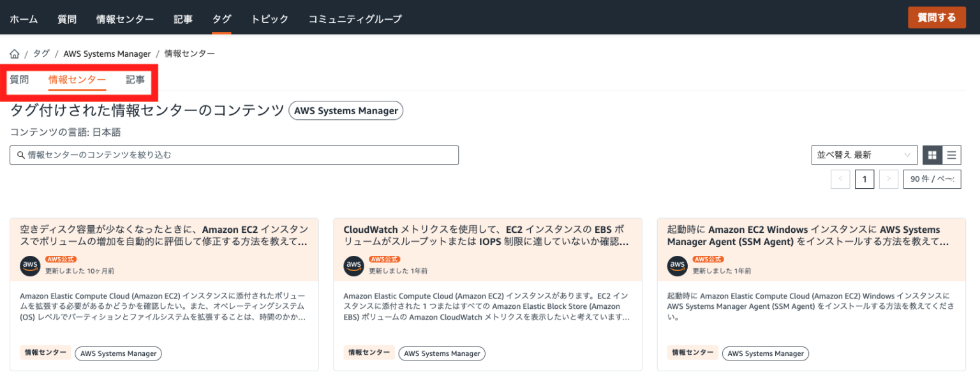
Task: Click the home icon in the breadcrumb
Action: pyautogui.click(x=13, y=53)
